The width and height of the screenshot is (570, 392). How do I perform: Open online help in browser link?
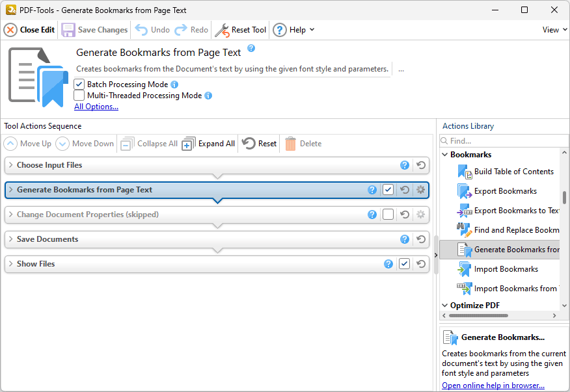pos(493,385)
